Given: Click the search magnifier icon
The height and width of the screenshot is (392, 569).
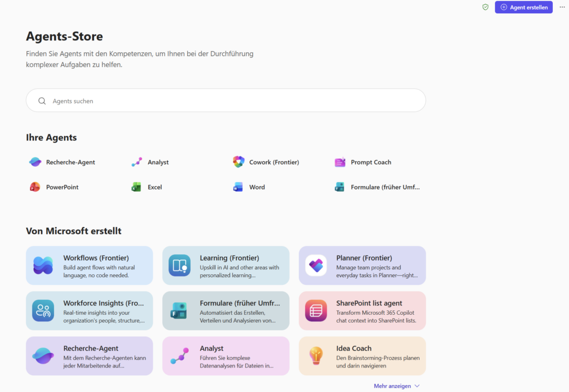Looking at the screenshot, I should tap(42, 101).
